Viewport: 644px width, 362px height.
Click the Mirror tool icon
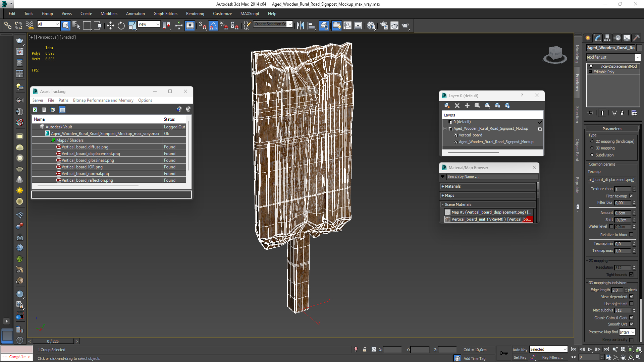coord(300,25)
